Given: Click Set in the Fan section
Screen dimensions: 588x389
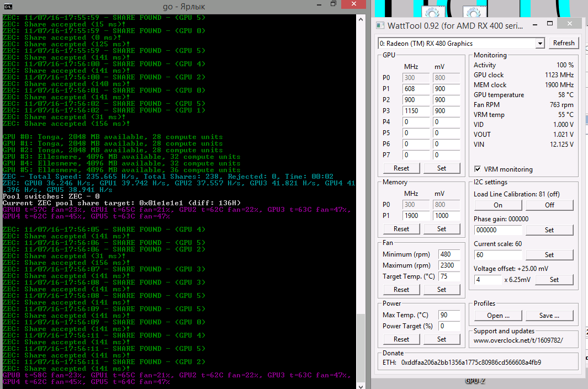Looking at the screenshot, I should pyautogui.click(x=442, y=290).
